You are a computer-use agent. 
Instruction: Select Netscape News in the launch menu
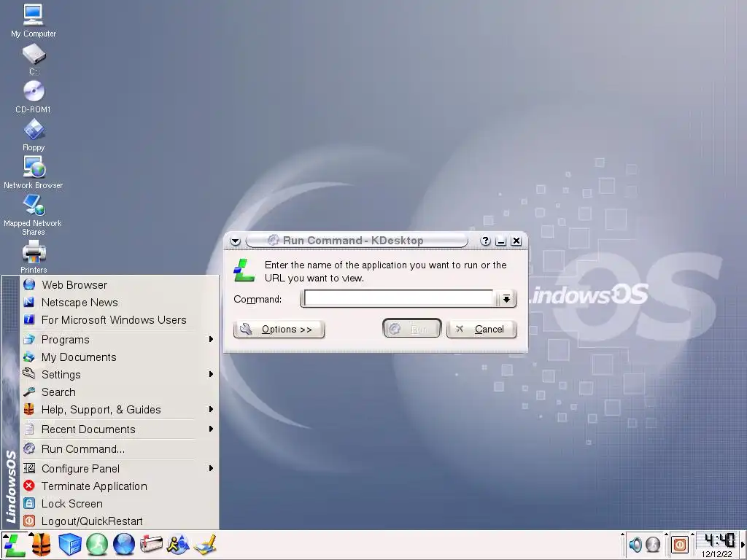tap(120, 303)
